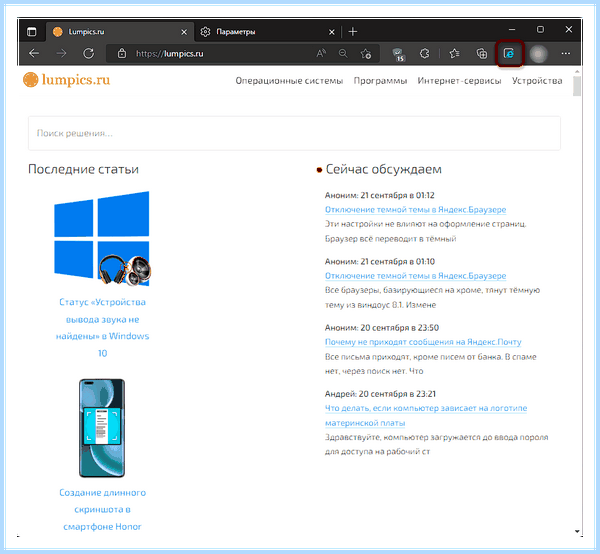Activate the Read aloud icon
Screen dimensions: 600x554
[321, 54]
